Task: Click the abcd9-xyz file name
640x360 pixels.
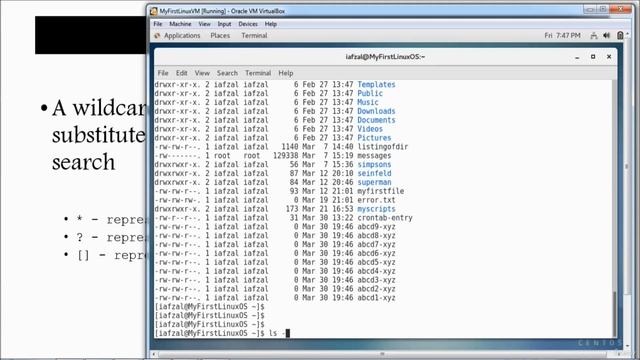Action: tap(376, 227)
